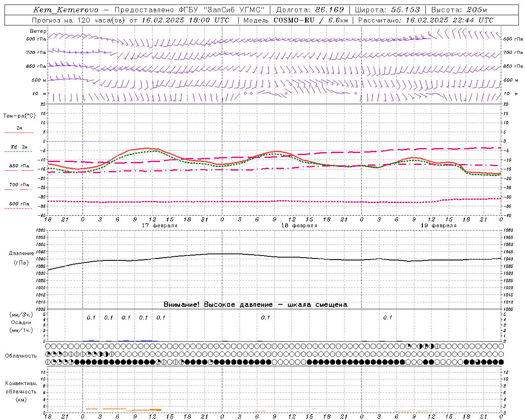
Task: Click the Осадки section label
Action: (21, 322)
